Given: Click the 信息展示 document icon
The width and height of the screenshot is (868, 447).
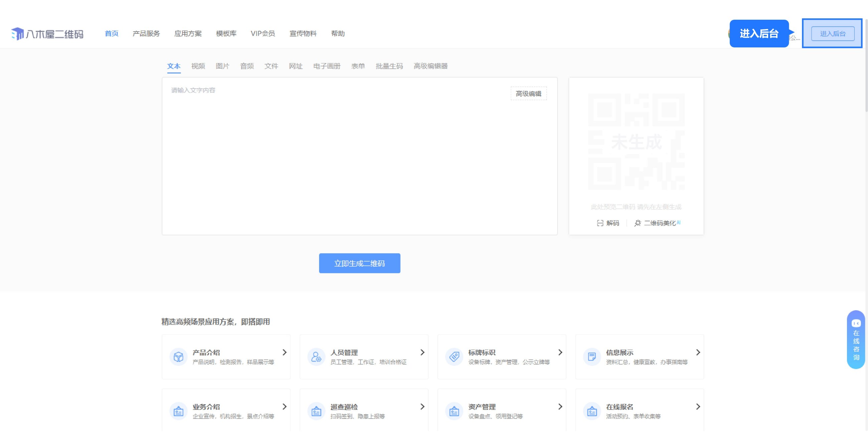Looking at the screenshot, I should point(592,356).
